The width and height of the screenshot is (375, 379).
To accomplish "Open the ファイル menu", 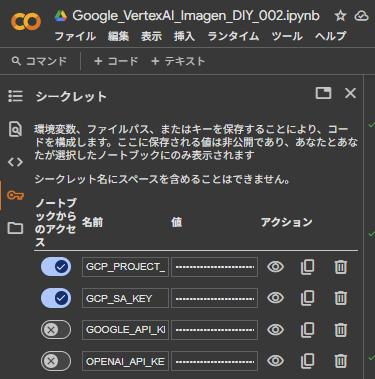I will tap(75, 36).
